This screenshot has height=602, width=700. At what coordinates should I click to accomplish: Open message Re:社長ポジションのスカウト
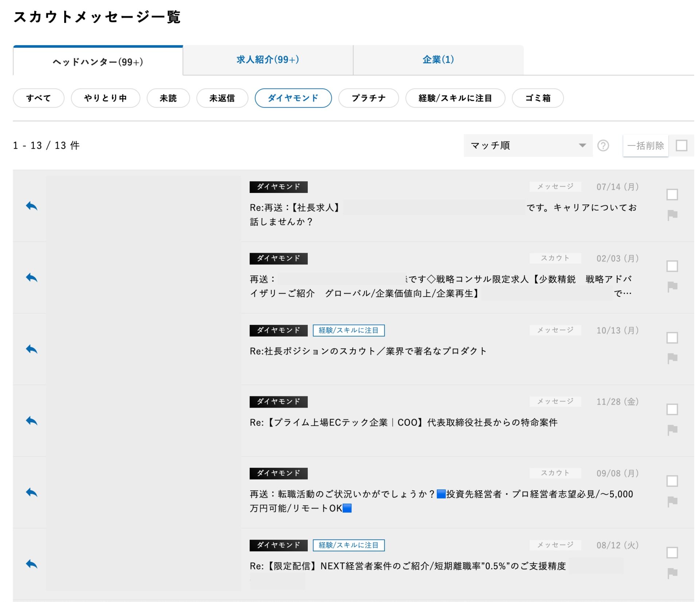pos(368,351)
